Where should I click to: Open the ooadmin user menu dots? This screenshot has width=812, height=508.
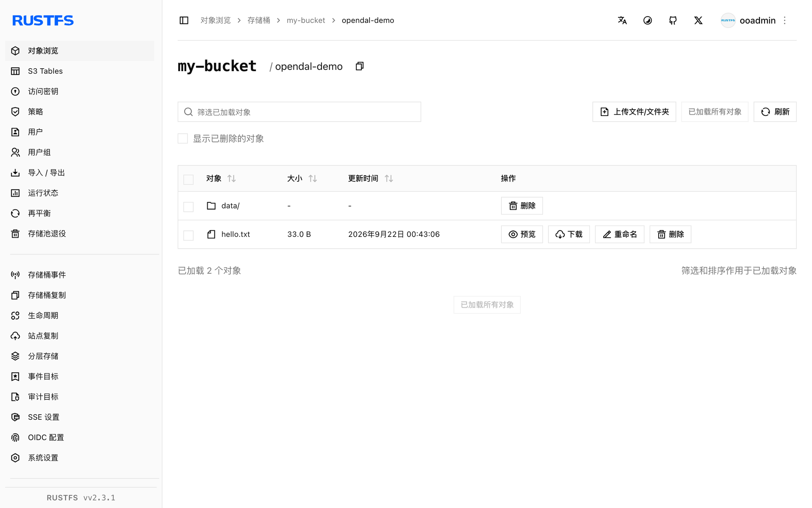pyautogui.click(x=785, y=20)
